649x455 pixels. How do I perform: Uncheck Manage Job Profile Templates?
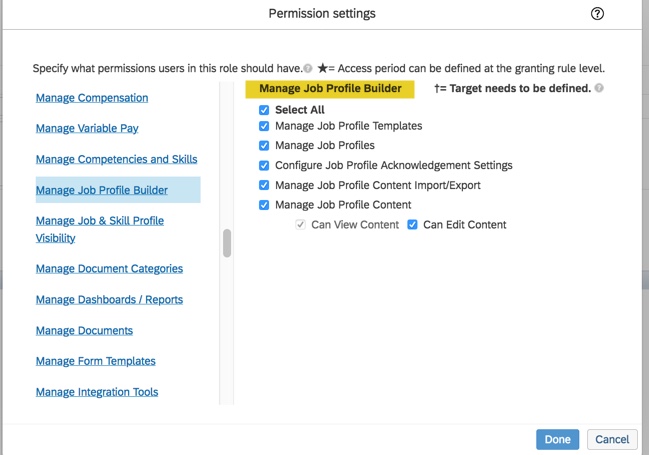coord(264,126)
